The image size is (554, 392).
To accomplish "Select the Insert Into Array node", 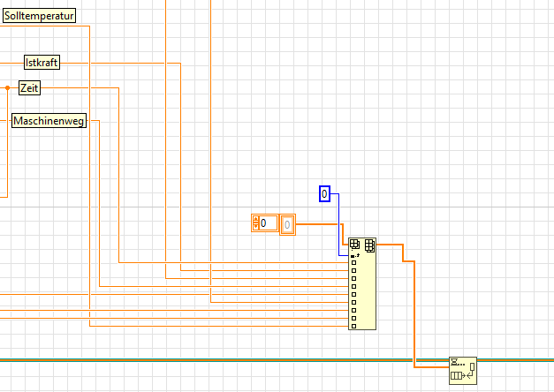I will pos(362,284).
